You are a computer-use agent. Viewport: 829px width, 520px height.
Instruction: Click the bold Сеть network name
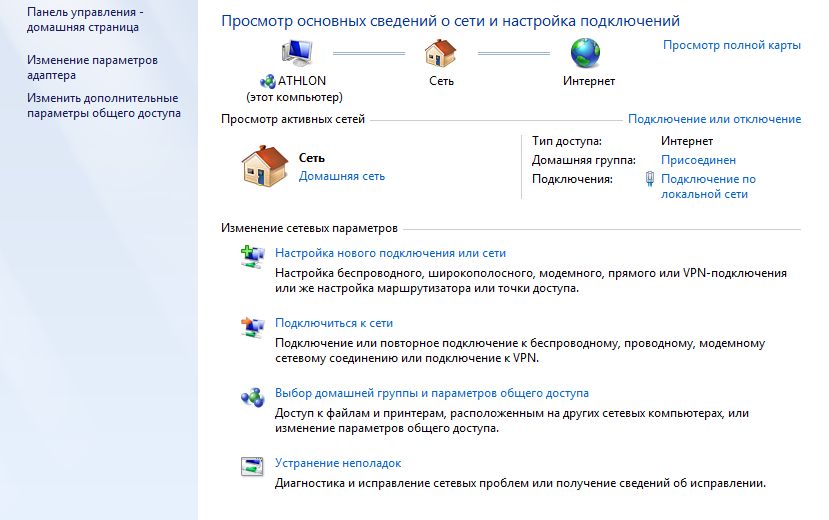click(311, 157)
